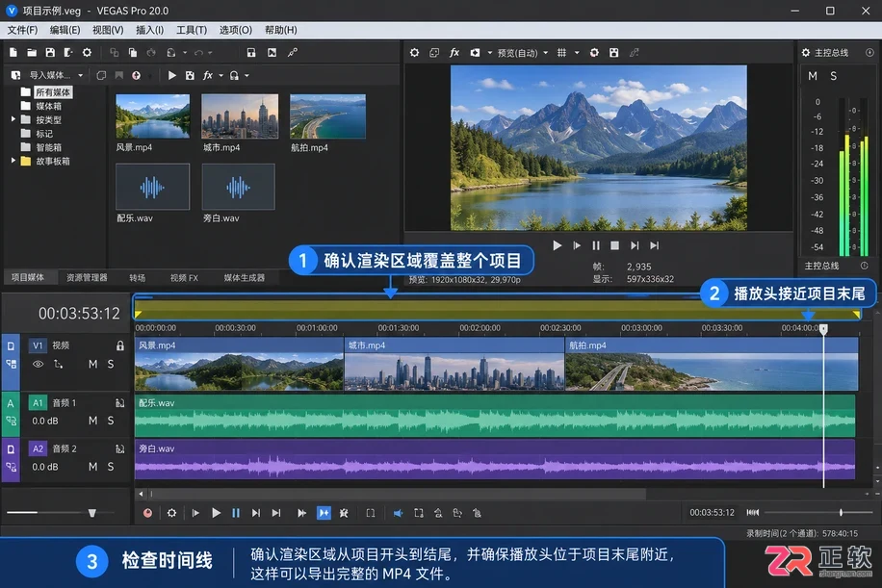Open the preview overlays grid dropdown arrow
This screenshot has width=882, height=588.
[x=577, y=53]
